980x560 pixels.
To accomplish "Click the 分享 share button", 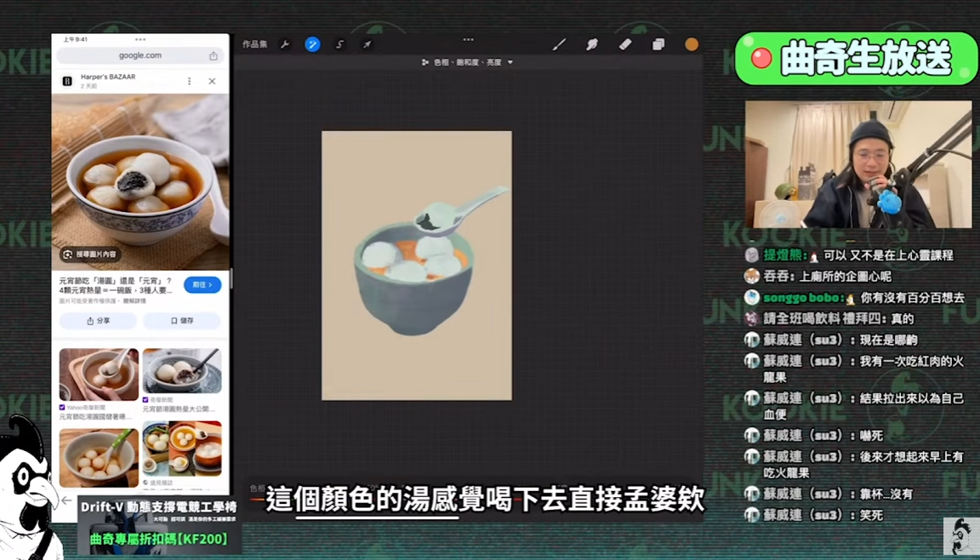I will point(98,321).
